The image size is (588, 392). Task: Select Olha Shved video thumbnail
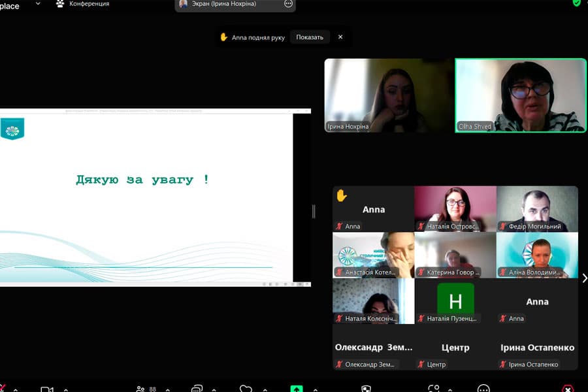(x=521, y=95)
